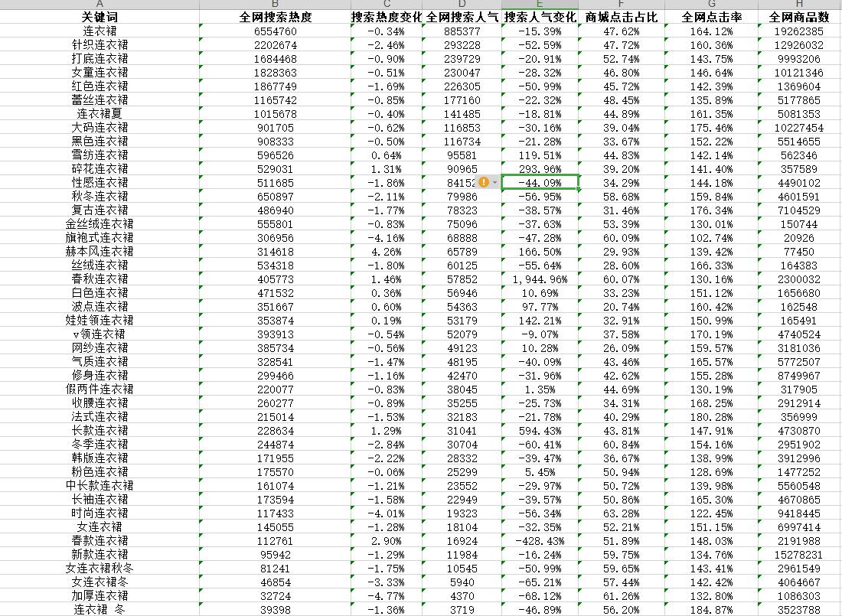Select column H header
Viewport: 842px width, 616px height.
[799, 5]
